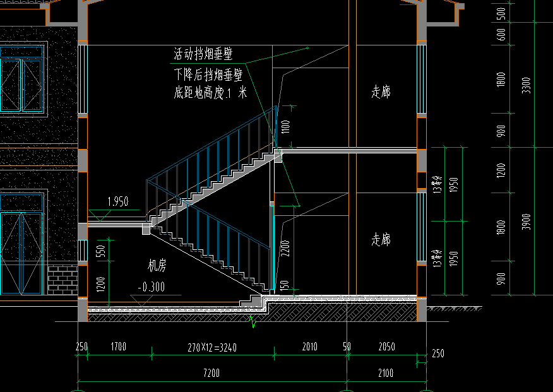Select the 7200 overall dimension
This screenshot has width=553, height=392.
211,373
